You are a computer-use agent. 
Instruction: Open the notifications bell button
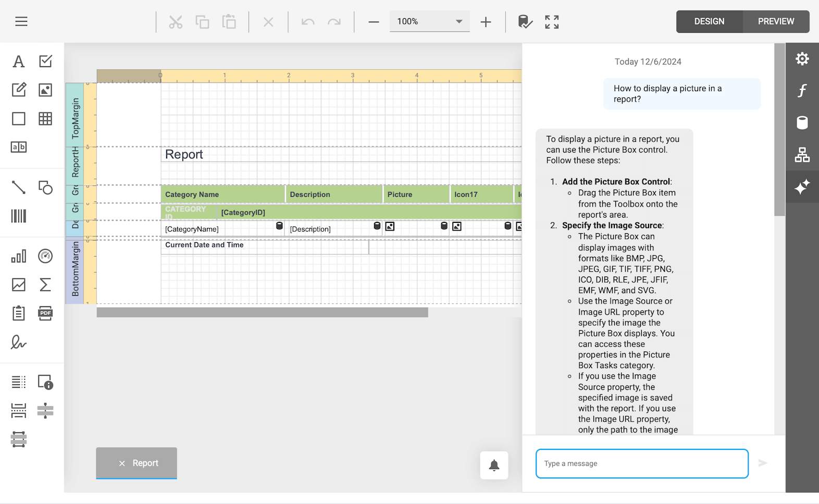click(x=494, y=465)
